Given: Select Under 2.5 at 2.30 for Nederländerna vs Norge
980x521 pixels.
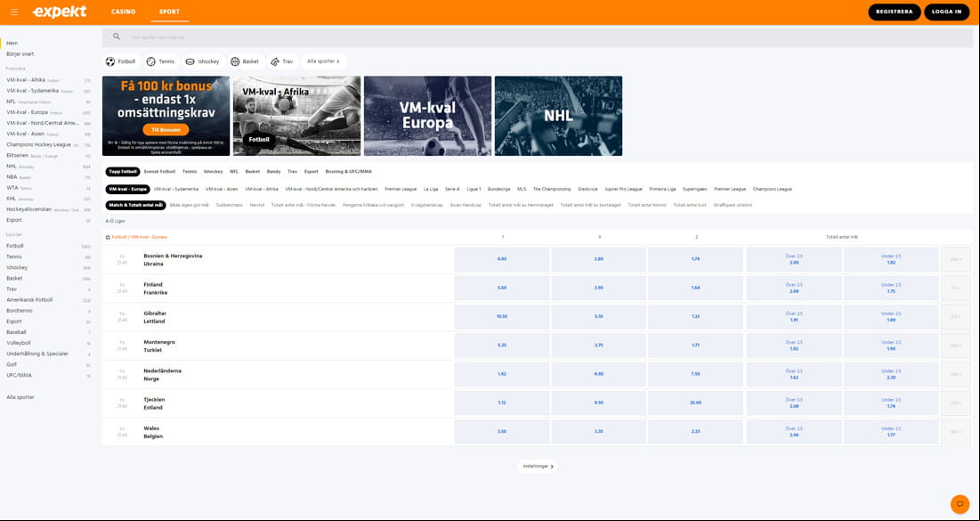Looking at the screenshot, I should point(891,374).
